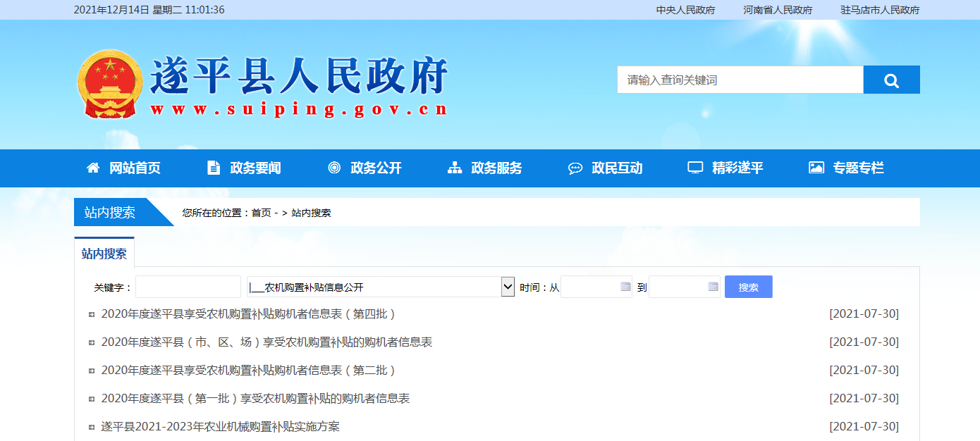This screenshot has width=980, height=441.
Task: Click the document icon beside 政务要闻
Action: (x=214, y=168)
